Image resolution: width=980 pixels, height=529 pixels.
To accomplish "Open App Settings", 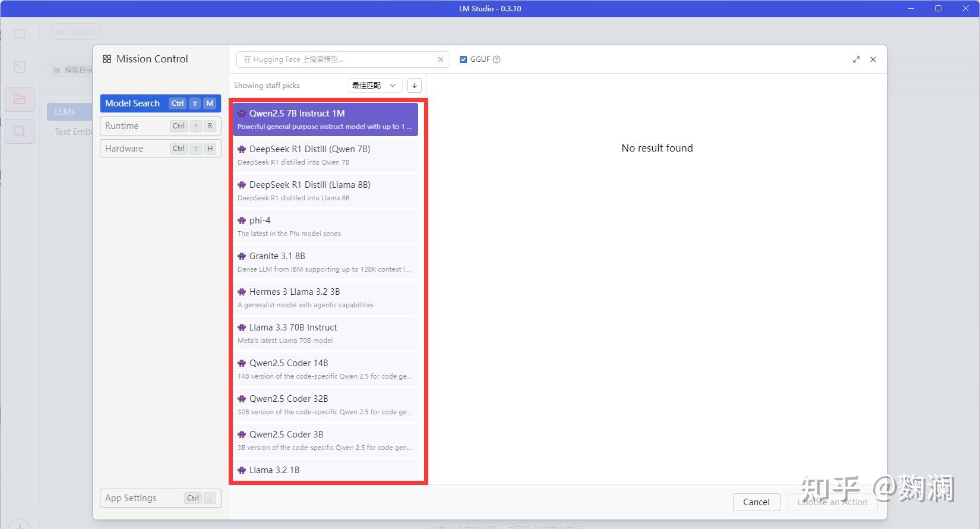I will click(160, 498).
